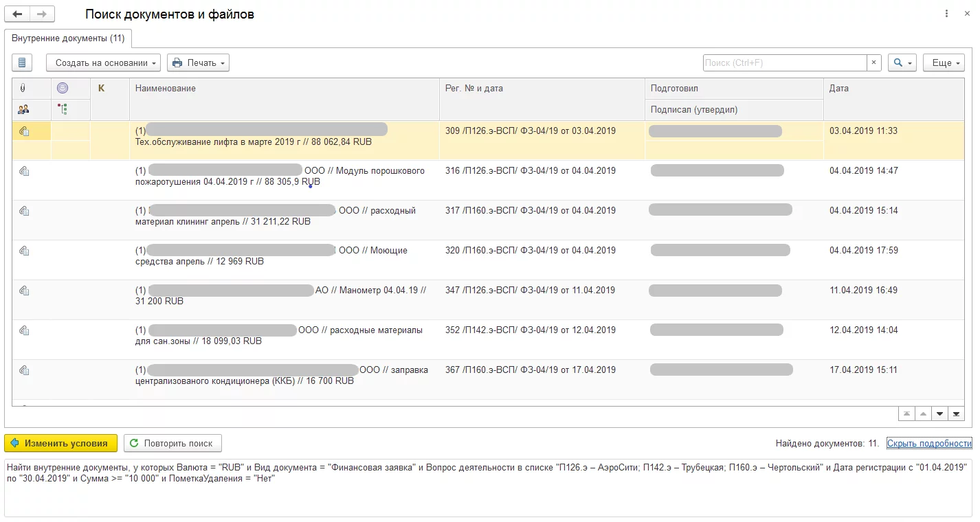Click the back navigation arrow

pyautogui.click(x=17, y=14)
